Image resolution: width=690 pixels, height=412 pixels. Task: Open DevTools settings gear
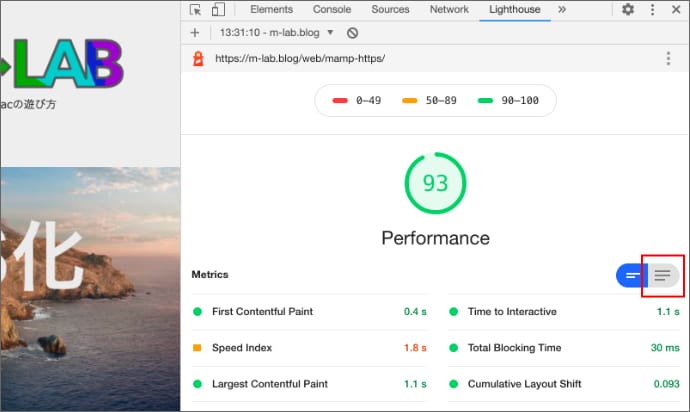(628, 10)
